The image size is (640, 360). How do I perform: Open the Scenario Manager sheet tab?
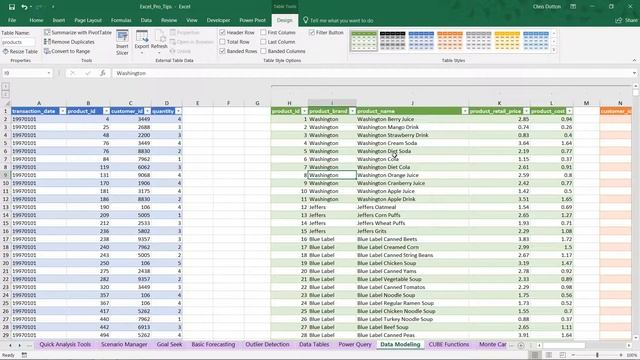[x=124, y=344]
